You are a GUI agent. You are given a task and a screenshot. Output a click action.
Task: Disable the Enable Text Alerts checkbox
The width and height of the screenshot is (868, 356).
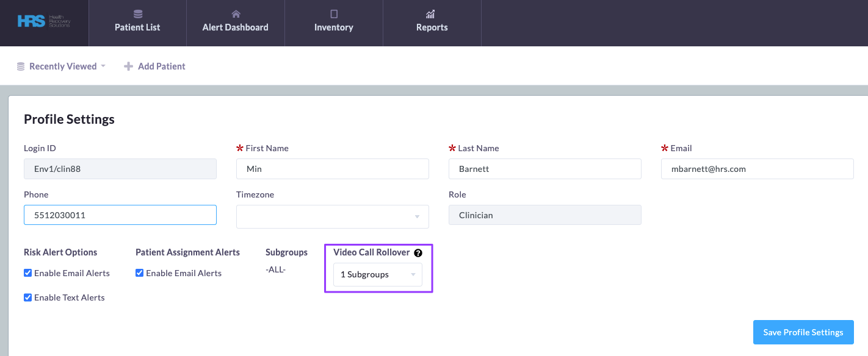(27, 297)
